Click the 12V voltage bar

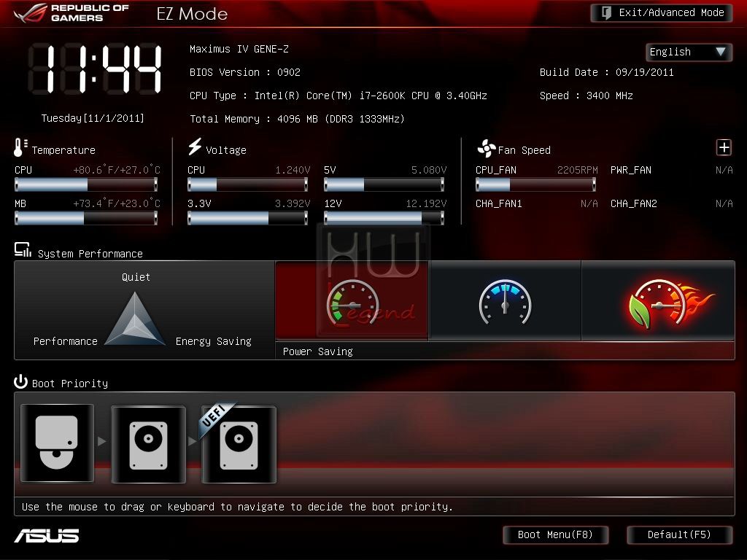coord(384,218)
